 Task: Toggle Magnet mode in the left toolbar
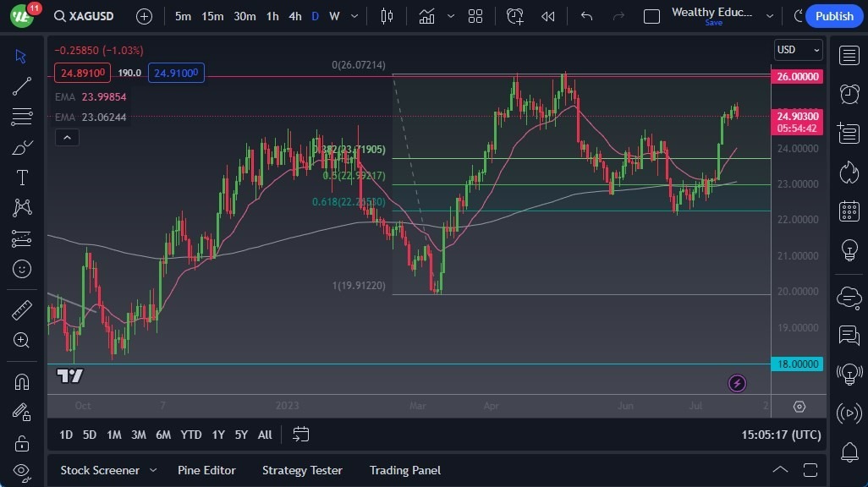[x=21, y=381]
